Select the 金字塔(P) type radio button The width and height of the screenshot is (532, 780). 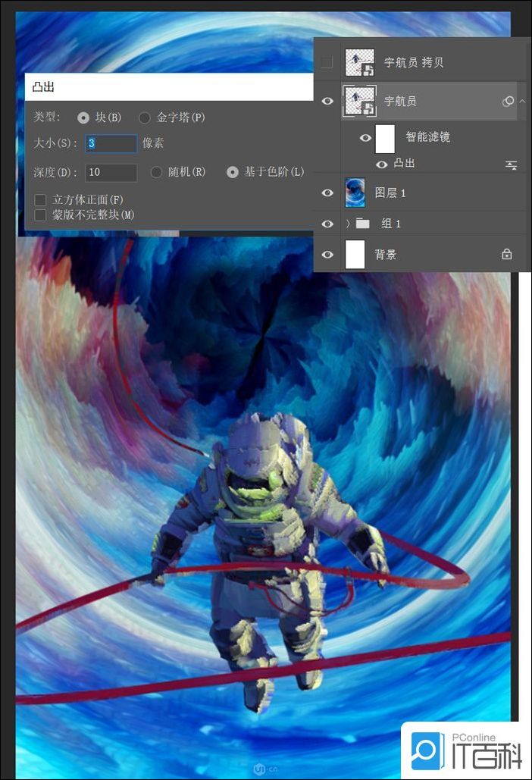[x=145, y=118]
